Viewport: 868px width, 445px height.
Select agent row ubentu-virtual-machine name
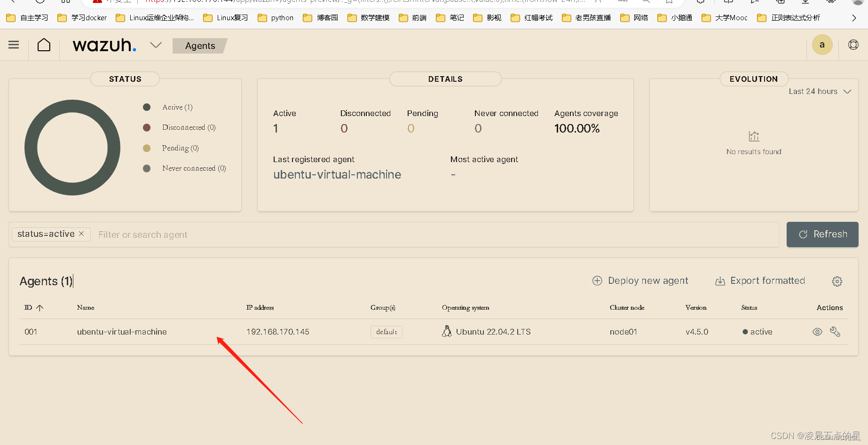pyautogui.click(x=122, y=332)
